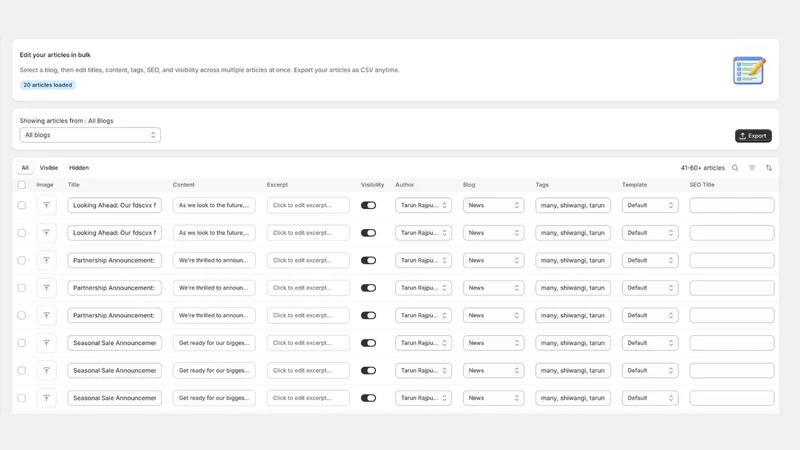Open Author dropdown in first Partnership Announcement row
Viewport: 800px width, 450px height.
(423, 260)
